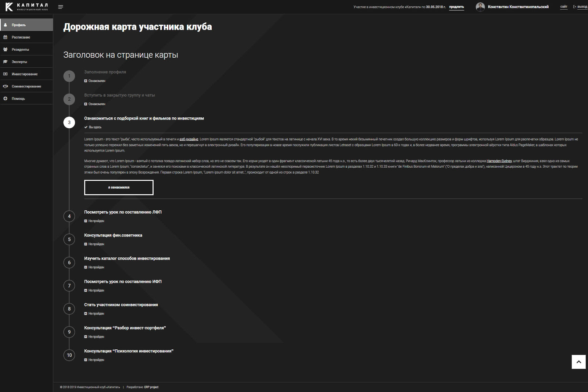
Task: Toggle the hamburger sidebar menu
Action: [x=61, y=7]
